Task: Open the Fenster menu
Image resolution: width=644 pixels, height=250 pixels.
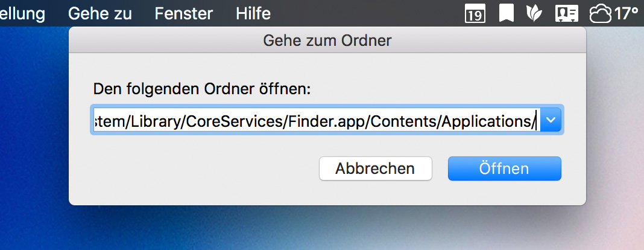Action: (183, 13)
